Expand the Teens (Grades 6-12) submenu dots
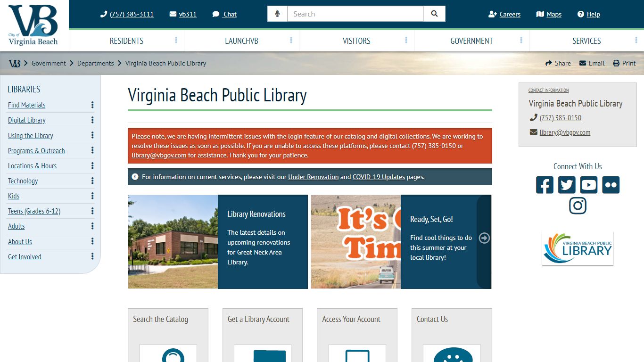The image size is (644, 362). pos(92,211)
